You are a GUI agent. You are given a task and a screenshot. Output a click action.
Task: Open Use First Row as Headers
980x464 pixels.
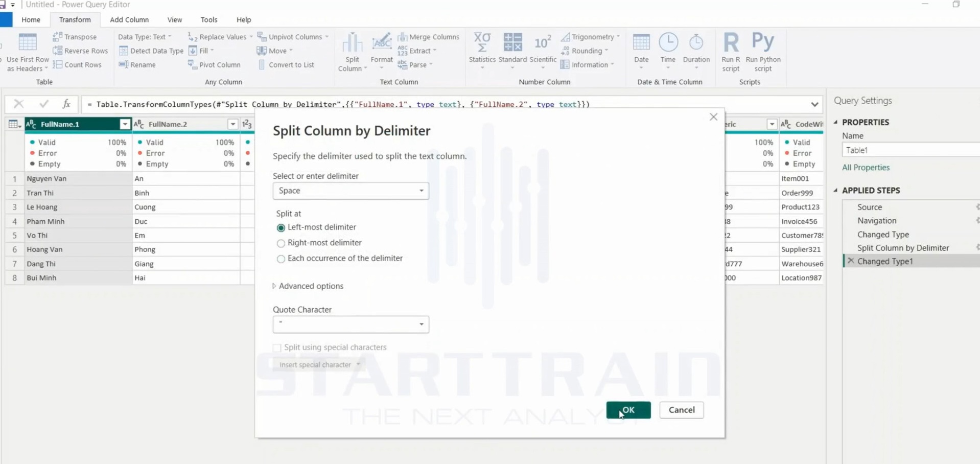28,52
